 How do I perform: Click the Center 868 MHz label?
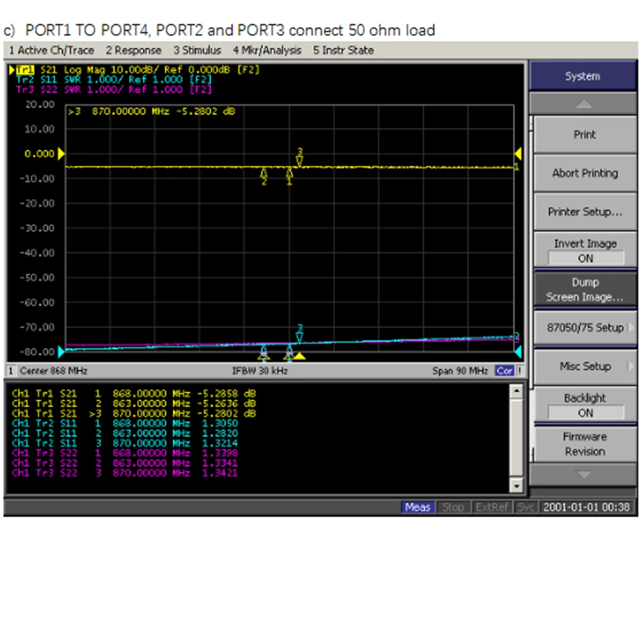(54, 371)
